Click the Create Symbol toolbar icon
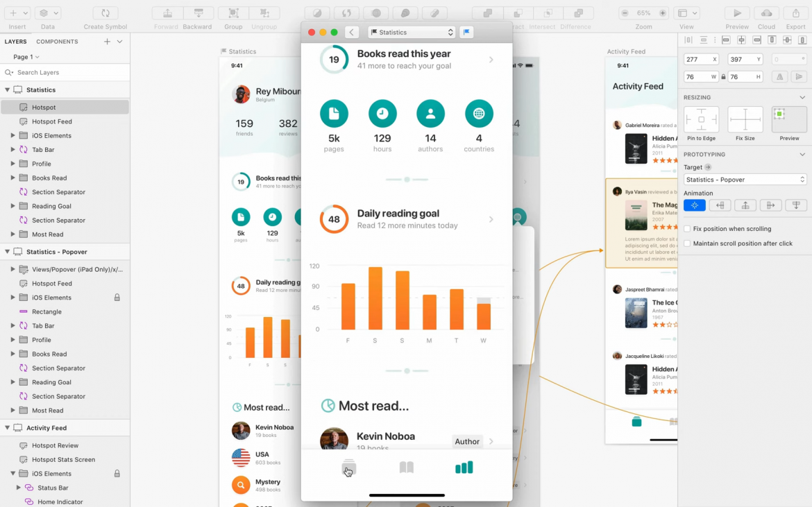Image resolution: width=812 pixels, height=507 pixels. [105, 12]
